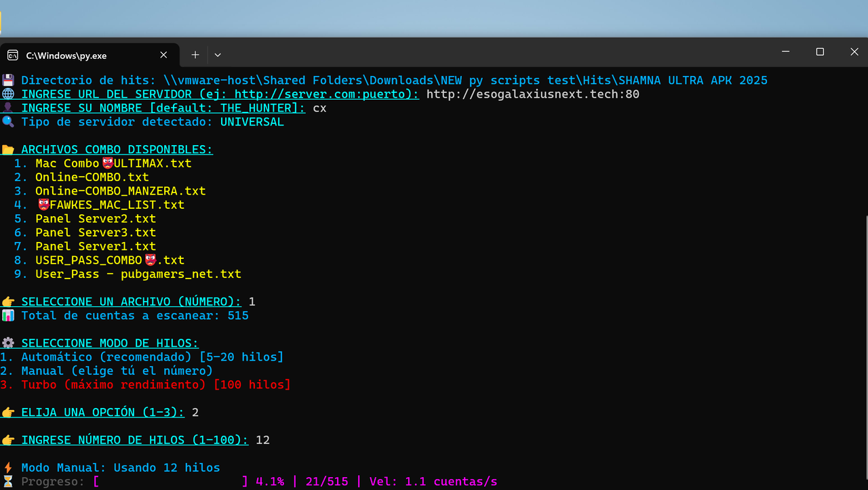
Task: Click the Manual (elige tú el número) line
Action: tap(106, 371)
